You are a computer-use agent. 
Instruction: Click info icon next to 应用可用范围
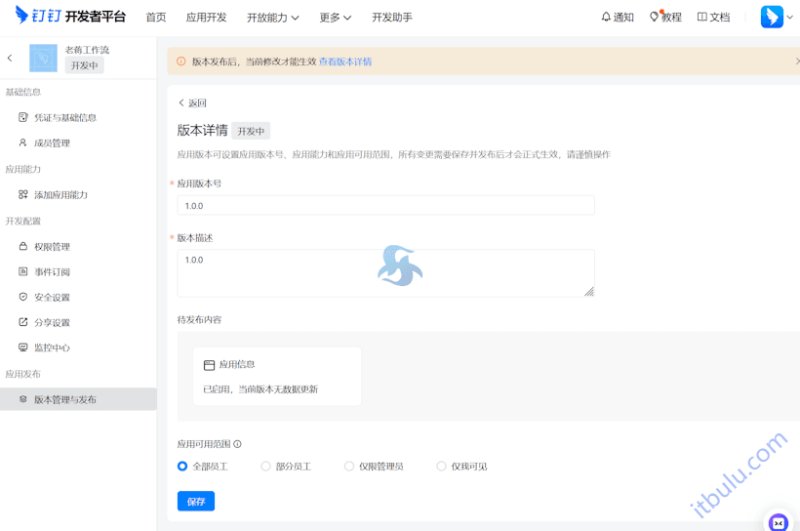[237, 444]
